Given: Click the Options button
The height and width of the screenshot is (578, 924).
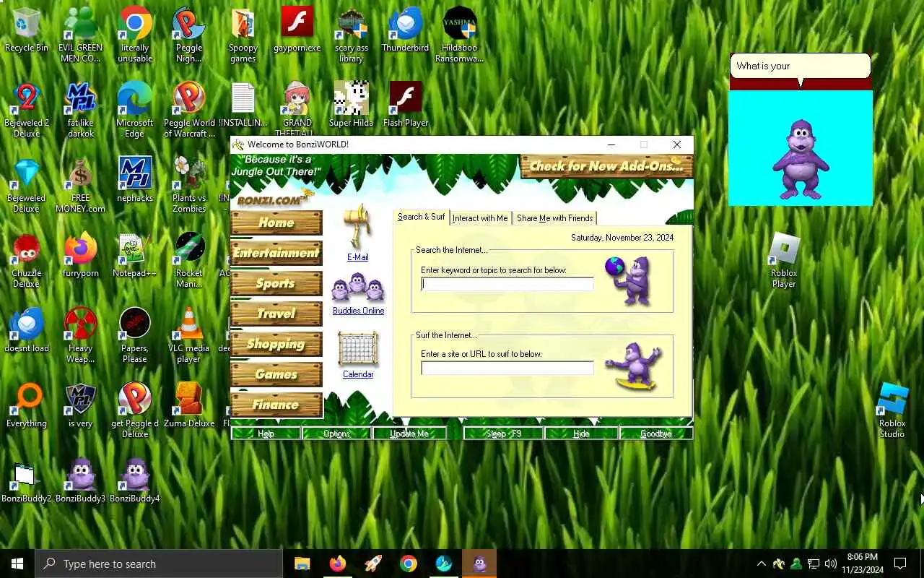Looking at the screenshot, I should click(x=336, y=433).
